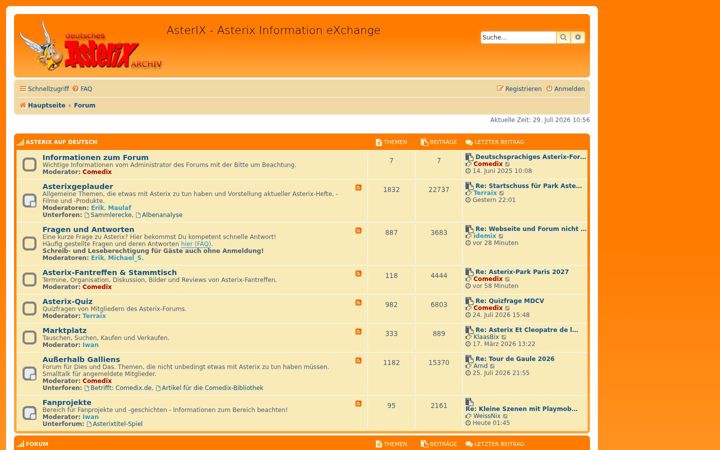Open last post Re: Startschuss für Park Aste…
This screenshot has height=450, width=720.
(529, 186)
